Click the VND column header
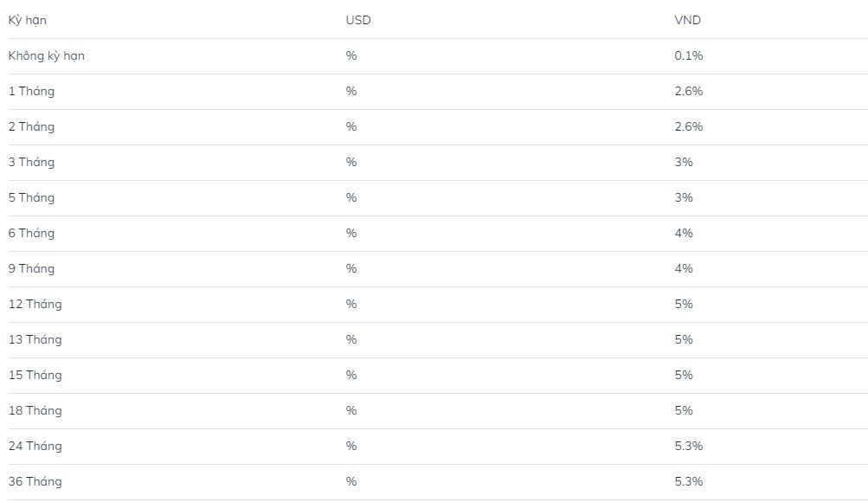This screenshot has height=502, width=868. [x=688, y=20]
